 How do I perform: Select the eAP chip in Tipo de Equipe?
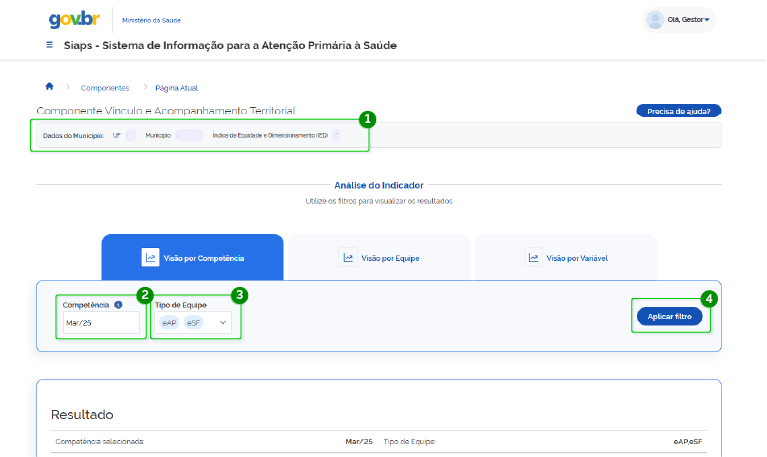[x=169, y=323]
